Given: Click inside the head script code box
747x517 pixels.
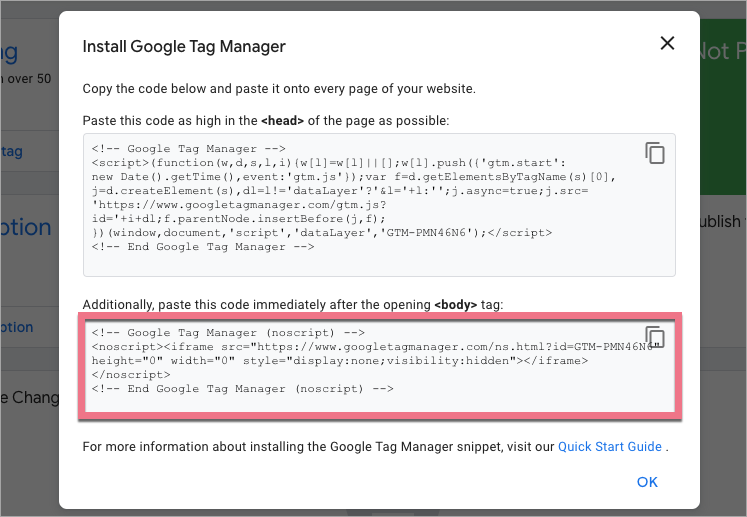Looking at the screenshot, I should (x=379, y=205).
